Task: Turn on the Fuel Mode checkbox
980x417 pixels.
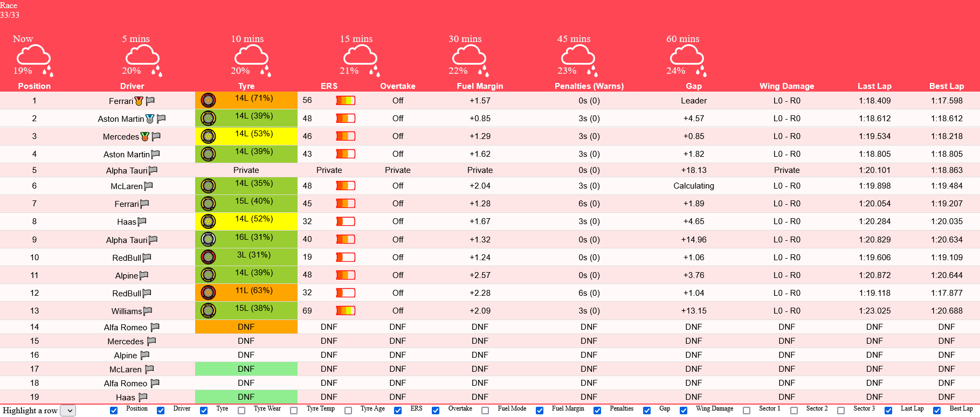Action: (x=485, y=411)
